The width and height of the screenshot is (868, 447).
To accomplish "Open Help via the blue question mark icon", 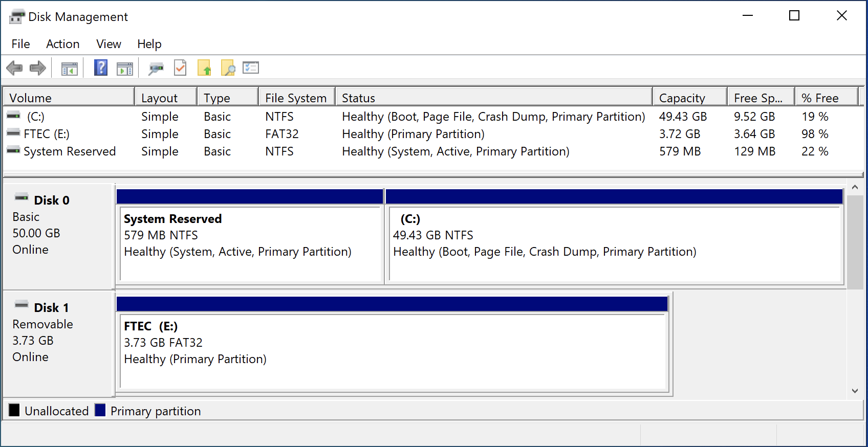I will [x=101, y=68].
